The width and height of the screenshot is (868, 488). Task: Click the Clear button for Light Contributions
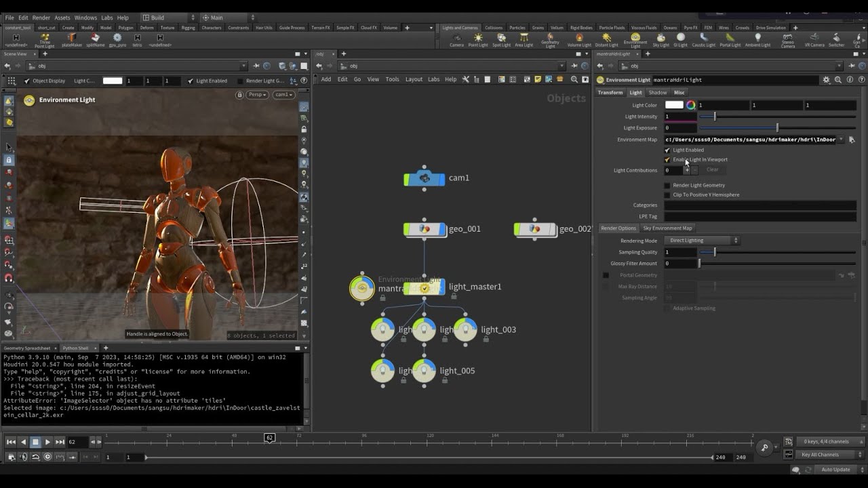[x=712, y=170]
